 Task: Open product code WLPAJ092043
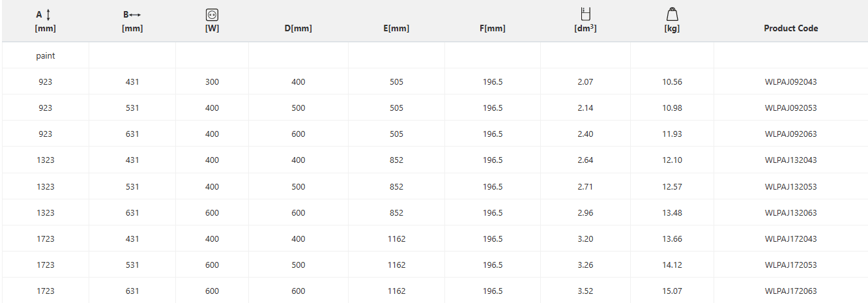point(790,82)
